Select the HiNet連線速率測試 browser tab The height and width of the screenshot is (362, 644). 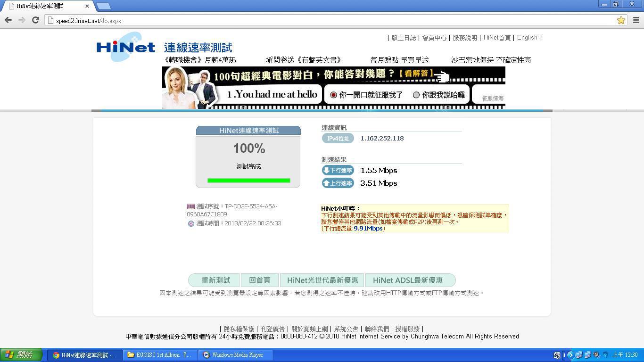point(48,6)
